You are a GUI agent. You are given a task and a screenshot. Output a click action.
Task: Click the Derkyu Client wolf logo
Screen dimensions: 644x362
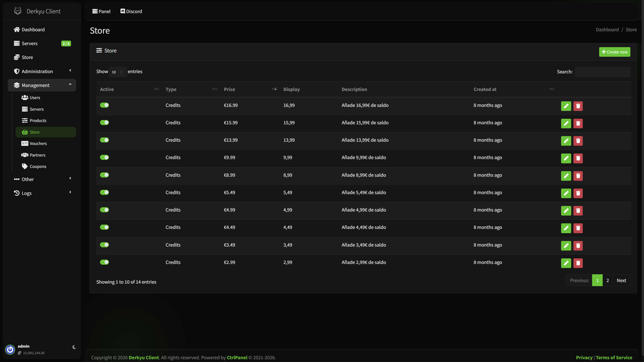pos(18,11)
